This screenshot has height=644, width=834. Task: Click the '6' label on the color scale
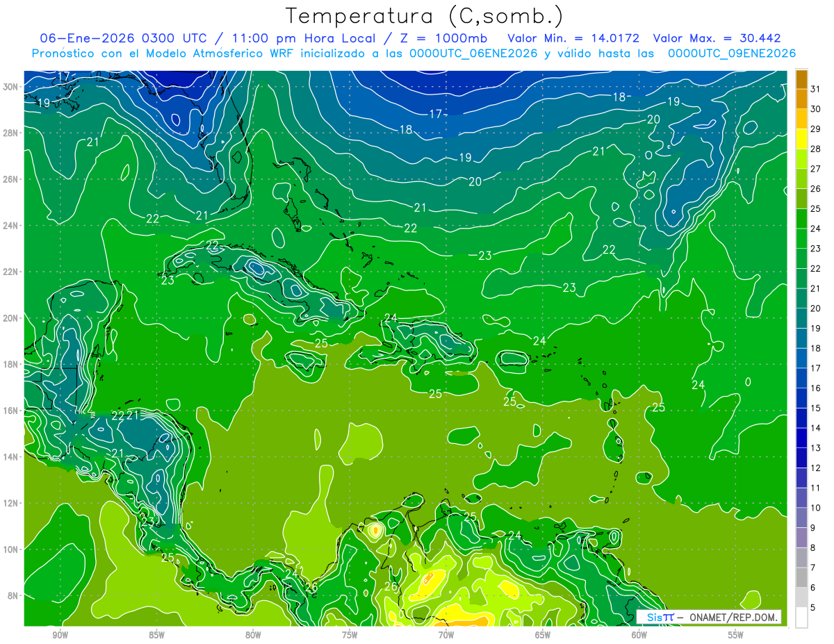pos(814,588)
